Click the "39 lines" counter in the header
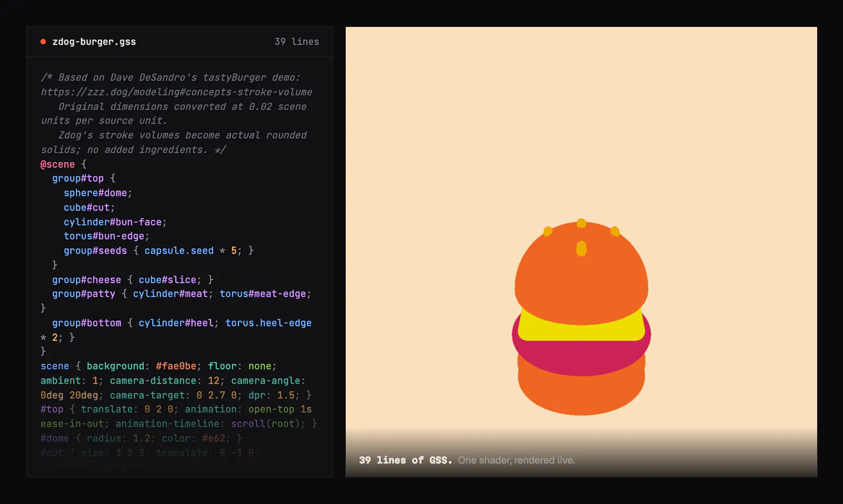This screenshot has height=504, width=843. tap(297, 42)
